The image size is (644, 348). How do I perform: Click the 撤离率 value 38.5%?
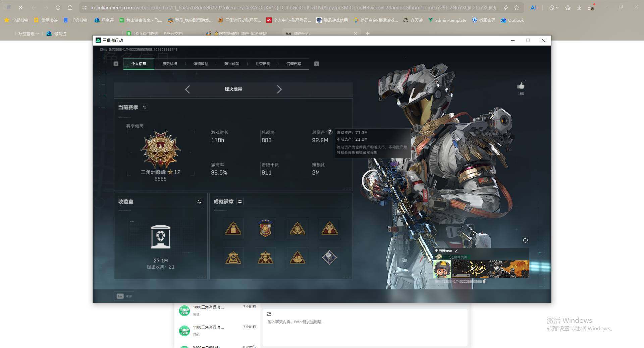pos(219,173)
